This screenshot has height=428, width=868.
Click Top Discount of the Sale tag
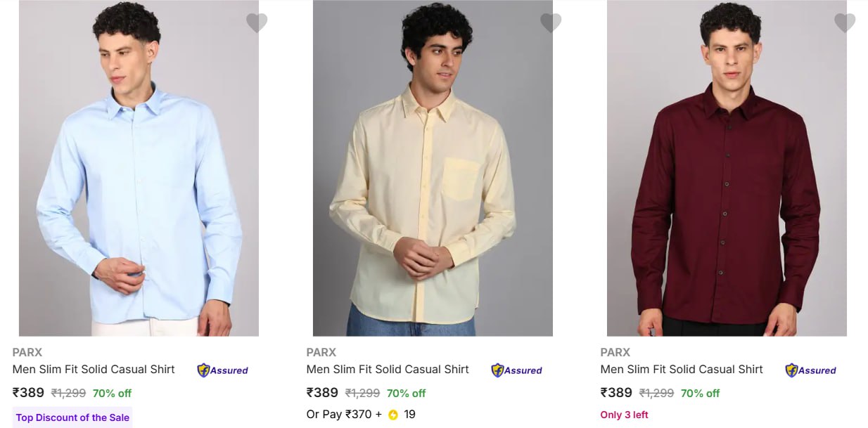(72, 417)
